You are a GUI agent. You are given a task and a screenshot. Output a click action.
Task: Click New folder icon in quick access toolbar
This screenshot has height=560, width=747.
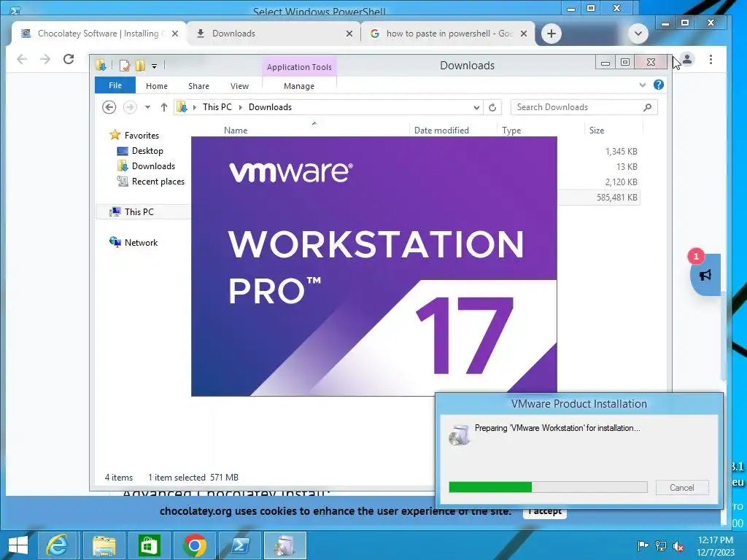tap(140, 65)
